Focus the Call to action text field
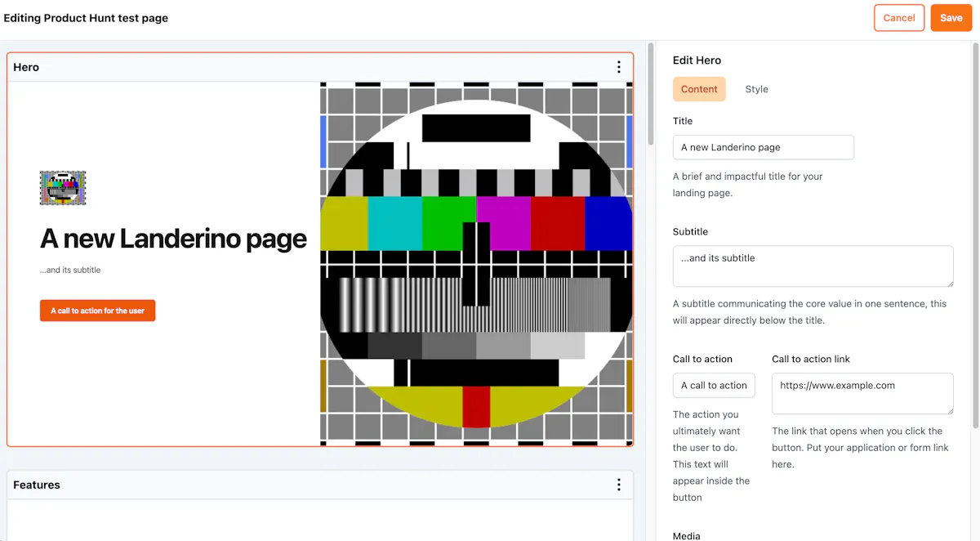Image resolution: width=980 pixels, height=541 pixels. coord(714,386)
